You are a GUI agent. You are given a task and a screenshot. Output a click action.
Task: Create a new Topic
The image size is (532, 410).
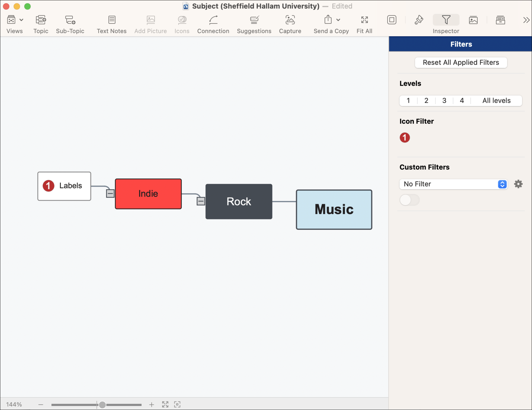(41, 23)
